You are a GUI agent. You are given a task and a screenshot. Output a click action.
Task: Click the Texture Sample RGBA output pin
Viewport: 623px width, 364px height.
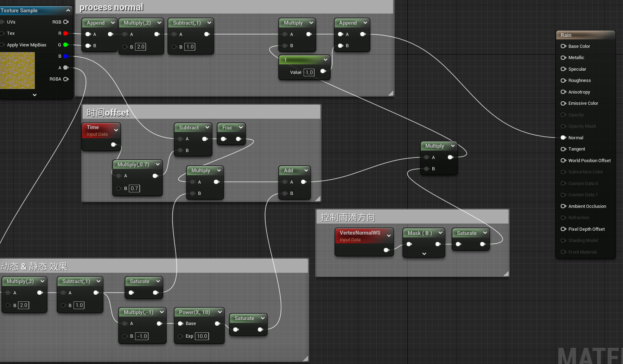(66, 79)
